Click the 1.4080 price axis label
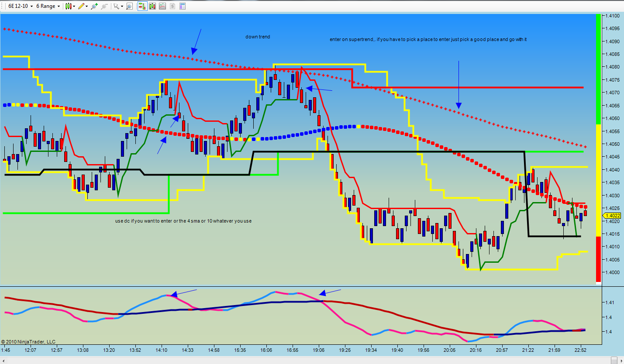The image size is (624, 364). pyautogui.click(x=613, y=67)
